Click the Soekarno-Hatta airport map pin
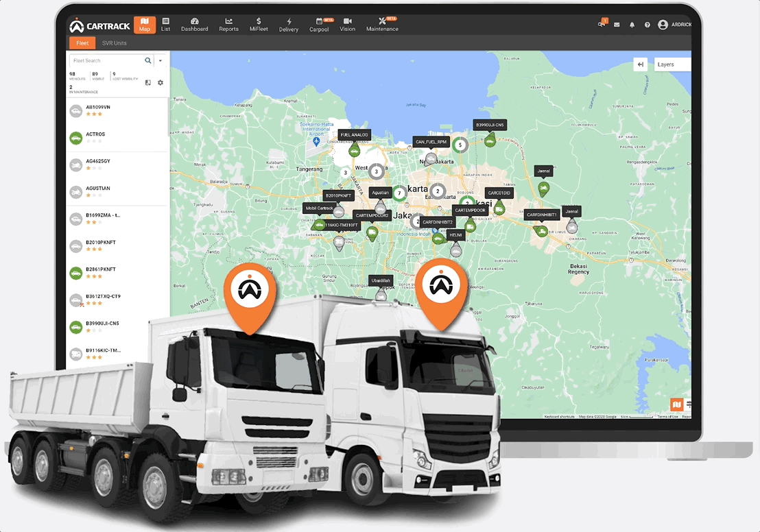 coord(316,141)
